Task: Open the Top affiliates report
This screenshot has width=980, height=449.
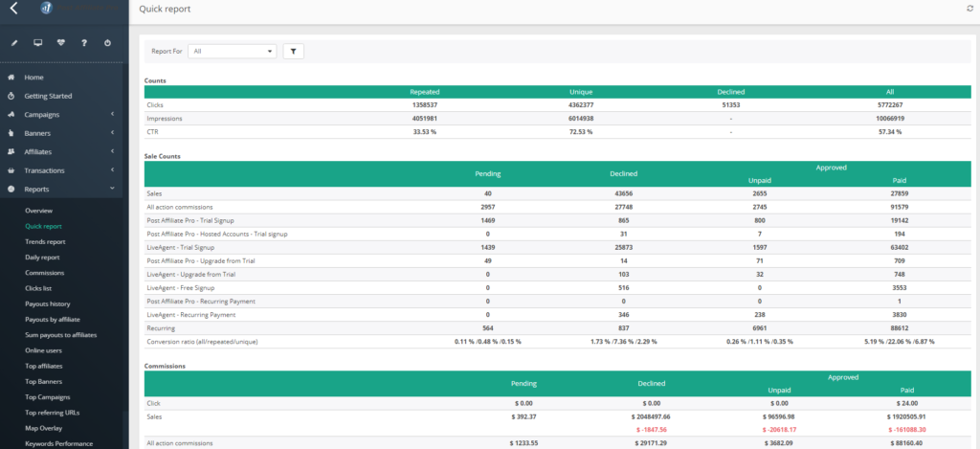Action: [43, 366]
